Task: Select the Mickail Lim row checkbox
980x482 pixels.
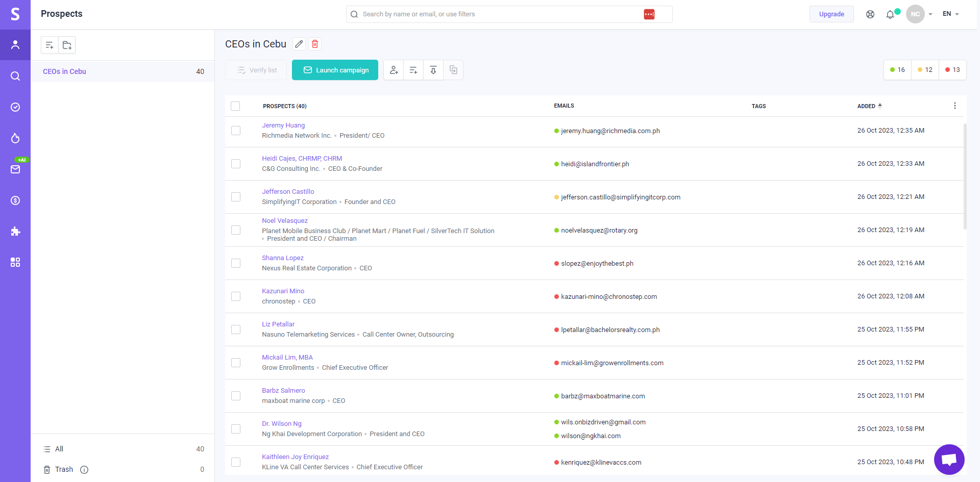Action: coord(236,363)
